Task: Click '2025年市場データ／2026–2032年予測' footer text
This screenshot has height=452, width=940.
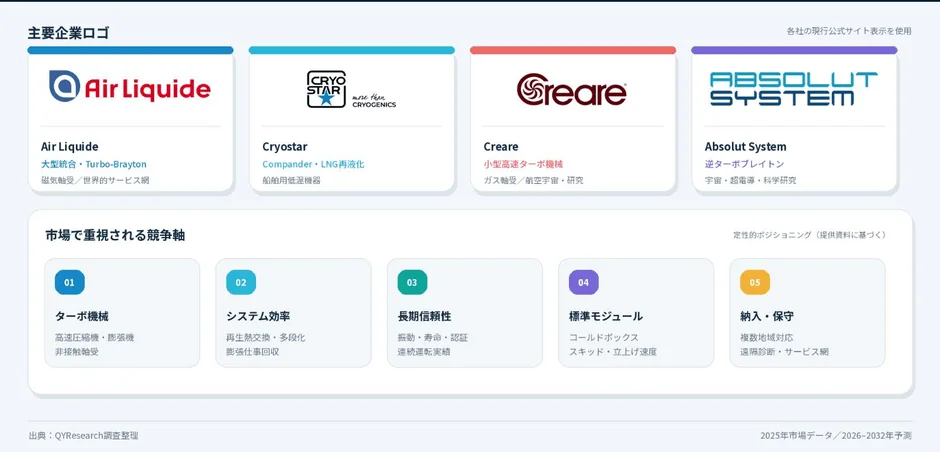Action: pyautogui.click(x=836, y=436)
